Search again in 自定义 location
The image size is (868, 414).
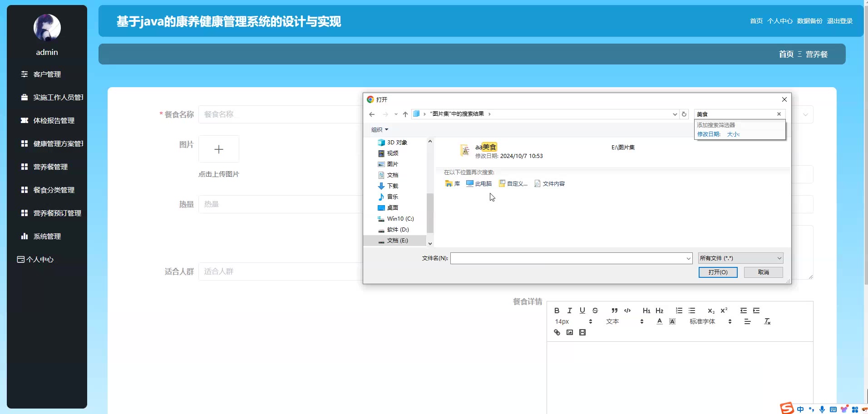pyautogui.click(x=513, y=183)
